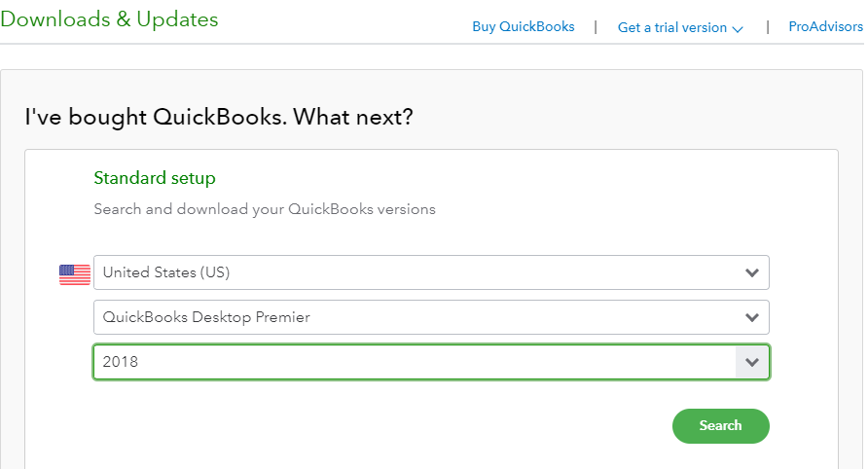Click the United States flag icon
This screenshot has width=868, height=469.
pos(75,274)
